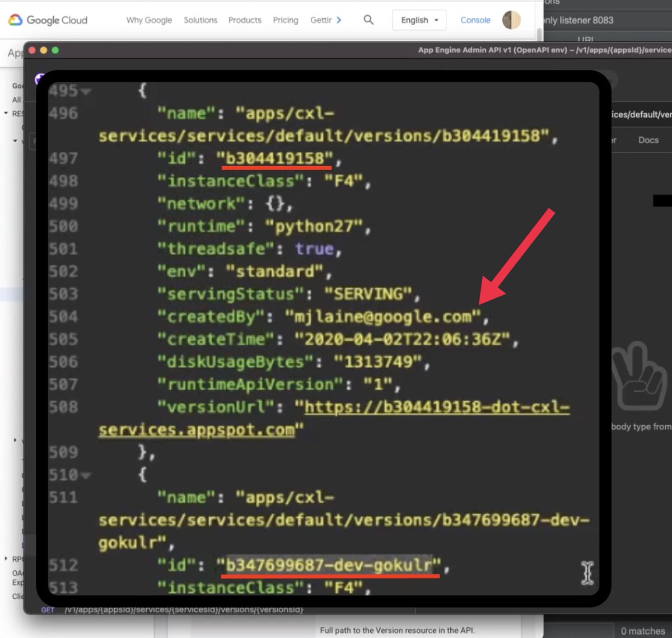This screenshot has width=672, height=638.
Task: Click the servingStatus value "SERVING"
Action: click(368, 294)
